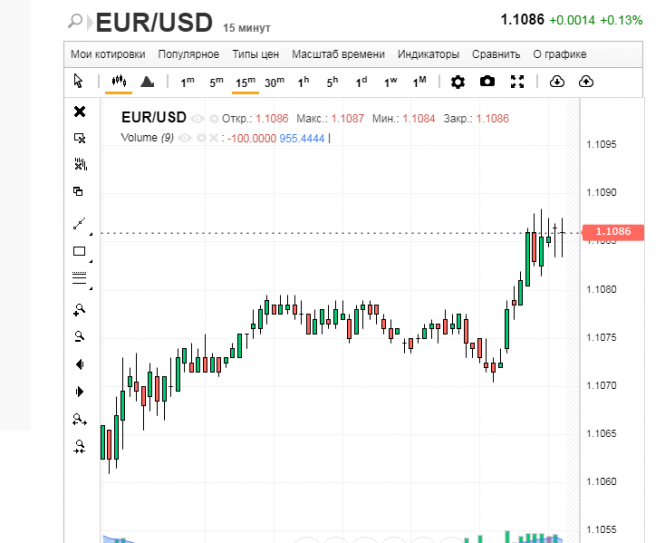Click the 1.1095 price axis label
665x543 pixels.
point(601,145)
